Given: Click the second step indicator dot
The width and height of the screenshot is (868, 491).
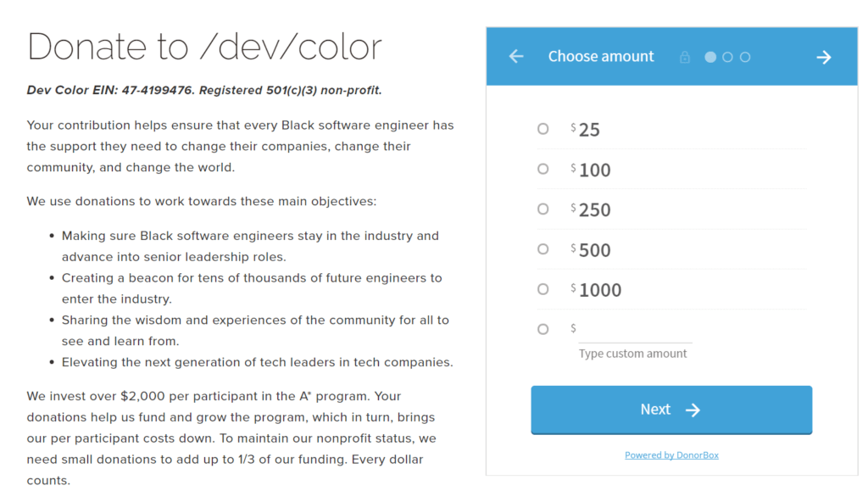Looking at the screenshot, I should pyautogui.click(x=727, y=57).
